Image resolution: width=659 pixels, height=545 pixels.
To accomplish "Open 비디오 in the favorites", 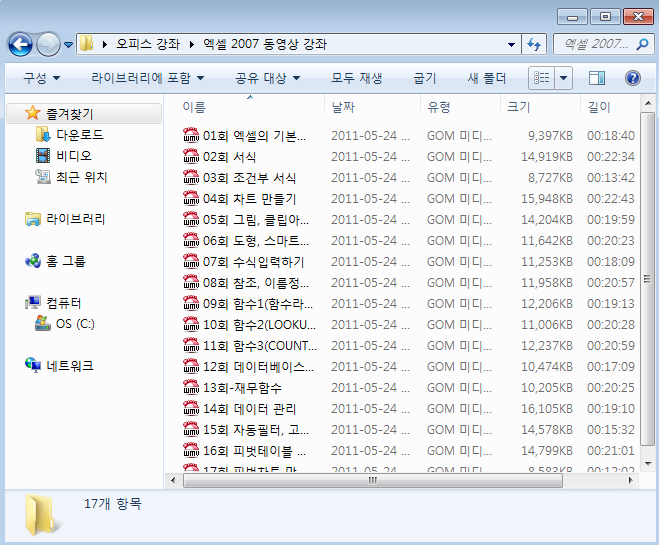I will click(x=64, y=155).
